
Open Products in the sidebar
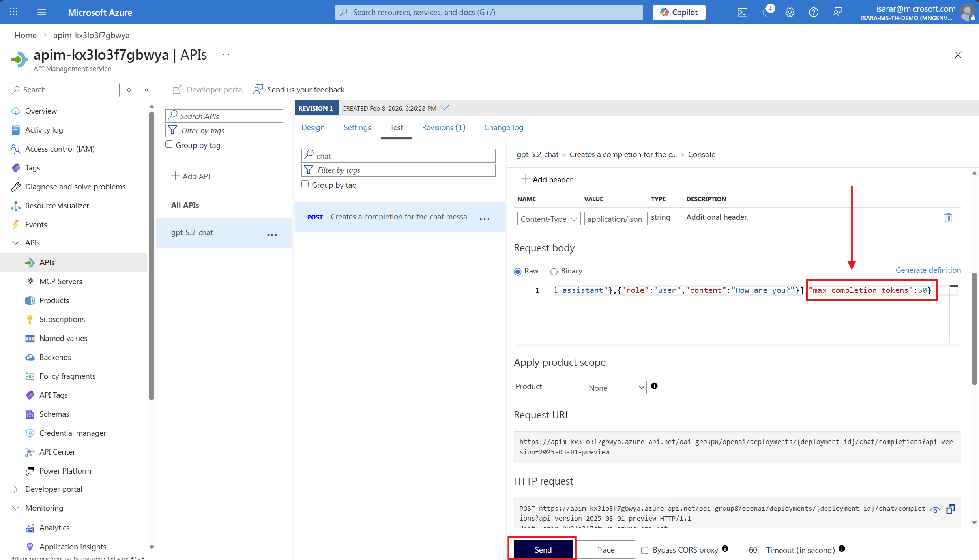(x=54, y=300)
